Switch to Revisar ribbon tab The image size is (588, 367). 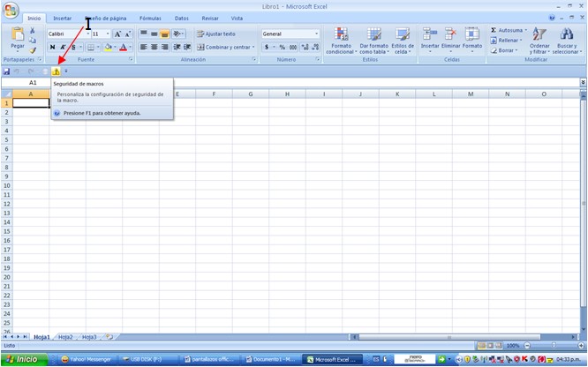click(210, 19)
